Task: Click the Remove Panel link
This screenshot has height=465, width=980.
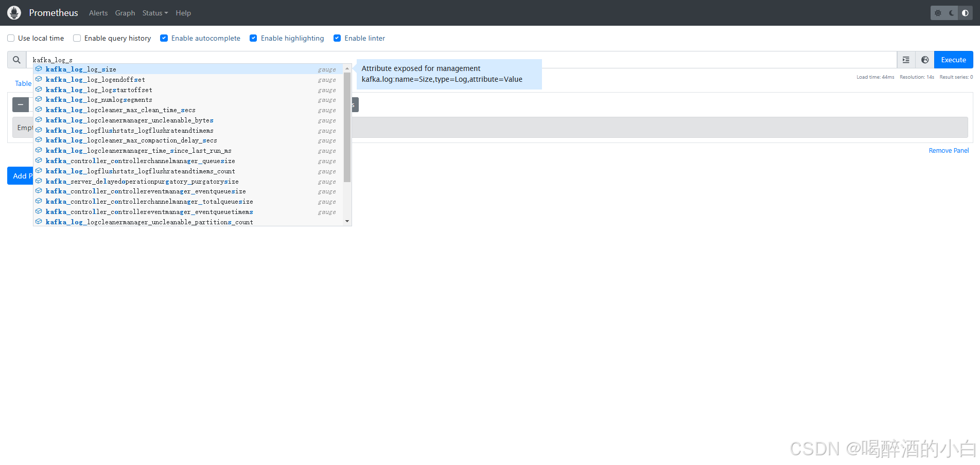Action: [x=949, y=151]
